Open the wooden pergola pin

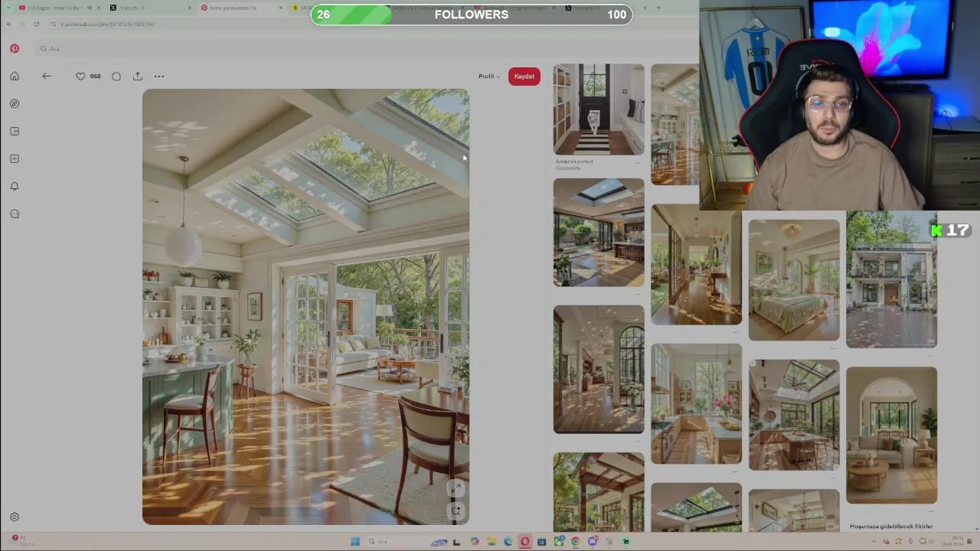click(599, 491)
